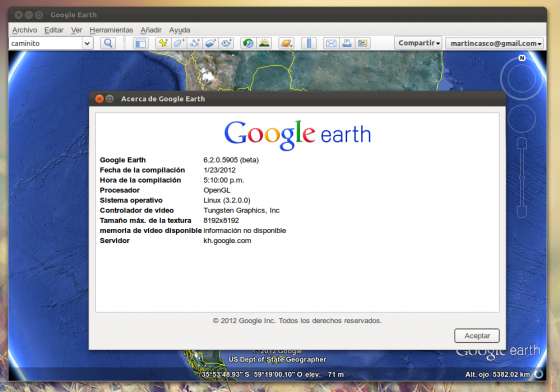Click the Sistema operativo label
560x392 pixels.
[x=131, y=200]
